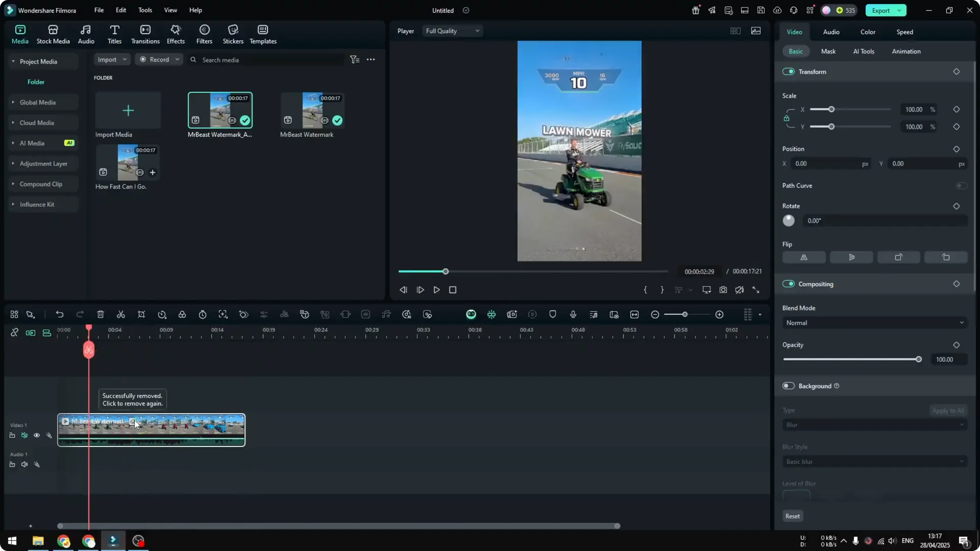Click the Undo icon above the timeline

click(x=60, y=314)
